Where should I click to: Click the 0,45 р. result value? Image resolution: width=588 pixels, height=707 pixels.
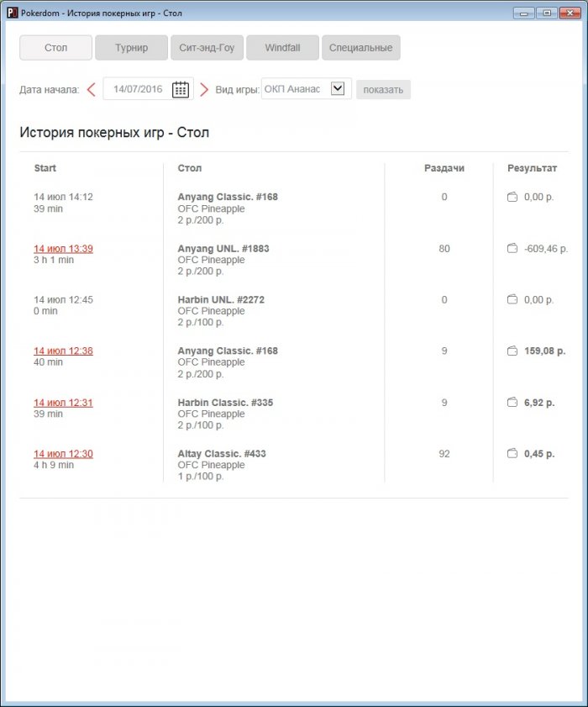pyautogui.click(x=539, y=454)
